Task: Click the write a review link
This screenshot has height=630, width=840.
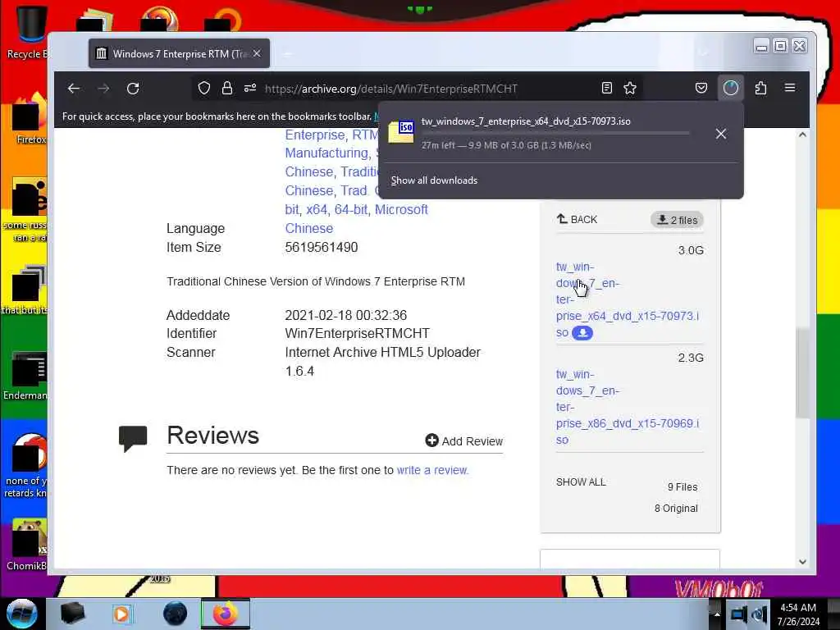Action: coord(432,470)
